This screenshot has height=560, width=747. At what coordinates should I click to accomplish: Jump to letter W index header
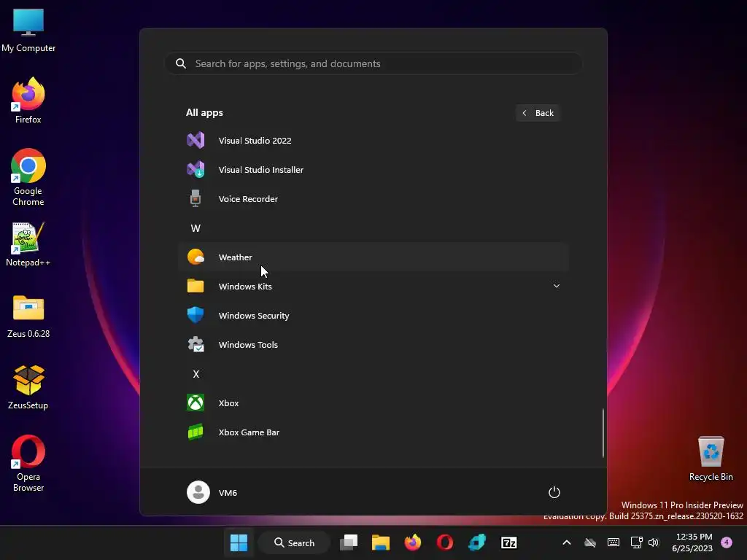(x=196, y=228)
